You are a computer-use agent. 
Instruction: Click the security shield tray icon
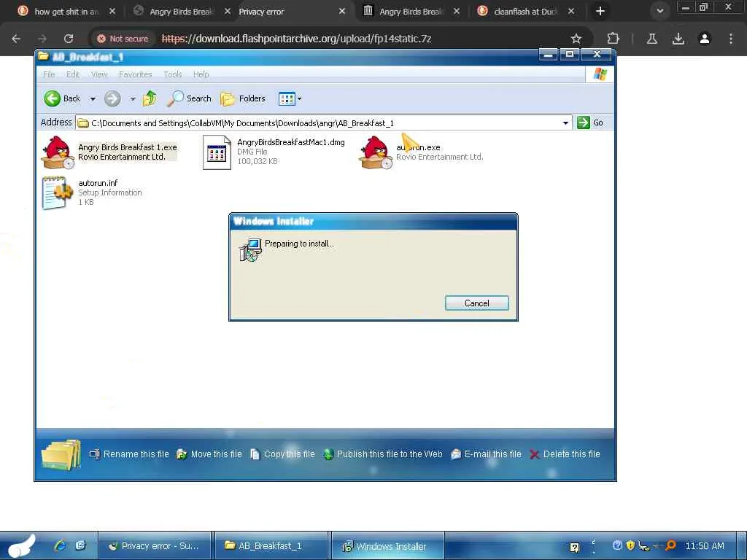click(630, 545)
